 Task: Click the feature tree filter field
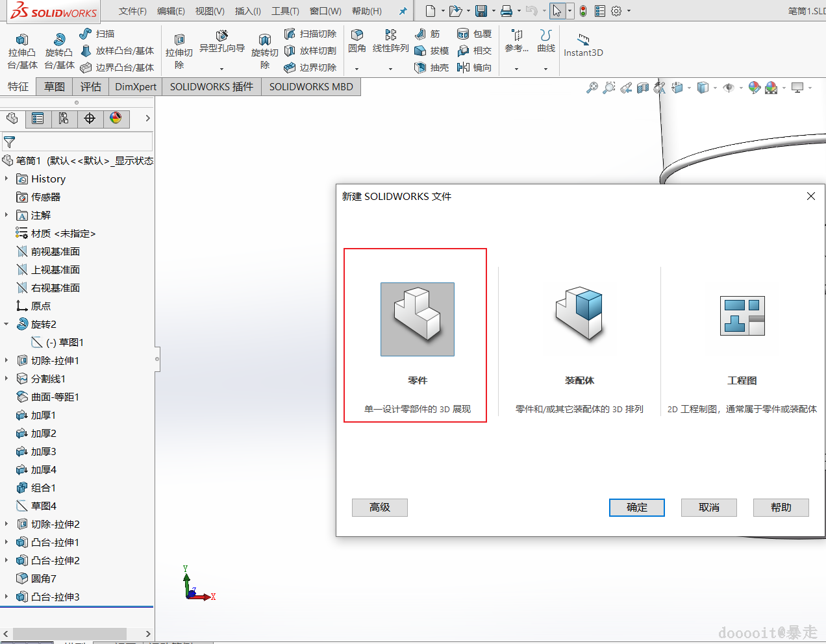click(x=77, y=142)
